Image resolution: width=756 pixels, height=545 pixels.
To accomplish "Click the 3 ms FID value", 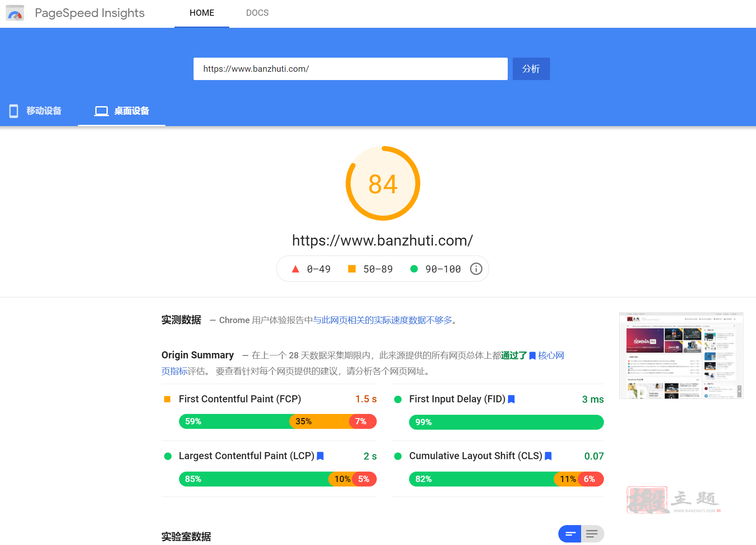I will coord(593,399).
